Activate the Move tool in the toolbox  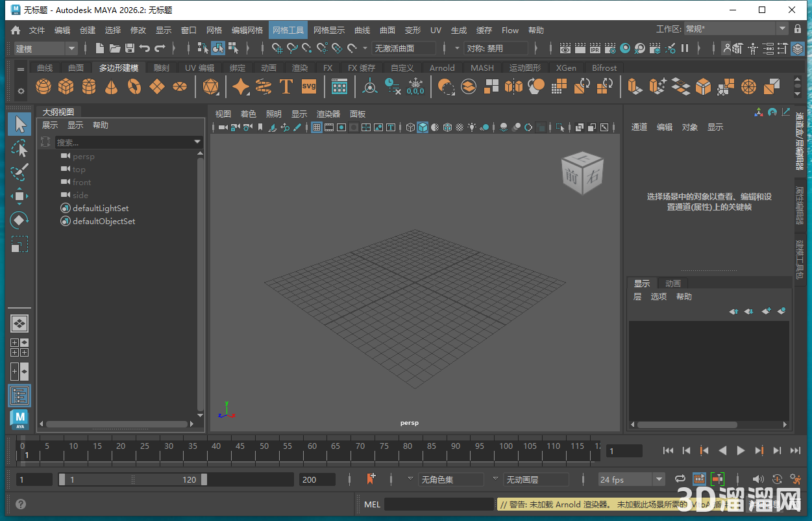(19, 196)
